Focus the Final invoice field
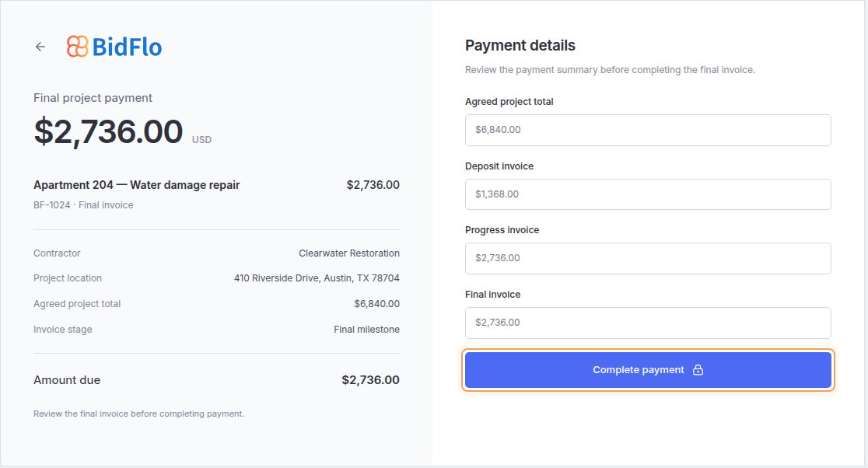Viewport: 868px width, 468px height. click(648, 323)
